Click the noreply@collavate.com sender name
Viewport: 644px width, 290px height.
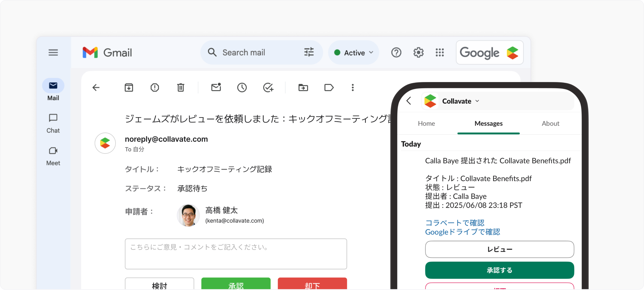(x=166, y=139)
